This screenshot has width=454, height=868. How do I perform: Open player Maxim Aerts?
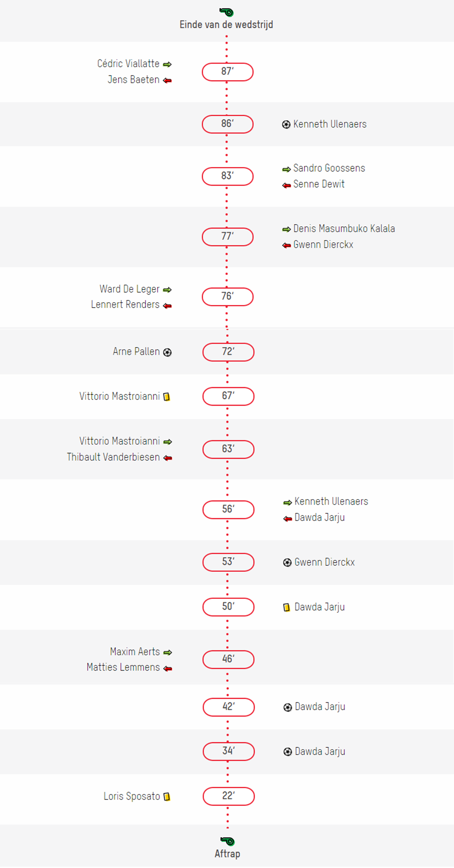click(x=135, y=652)
